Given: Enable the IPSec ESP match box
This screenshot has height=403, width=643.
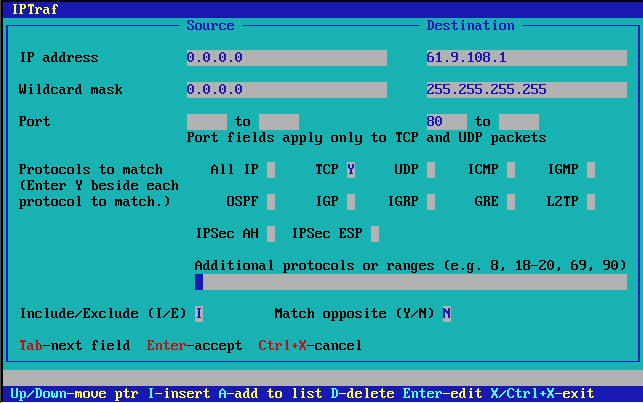Looking at the screenshot, I should point(375,234).
